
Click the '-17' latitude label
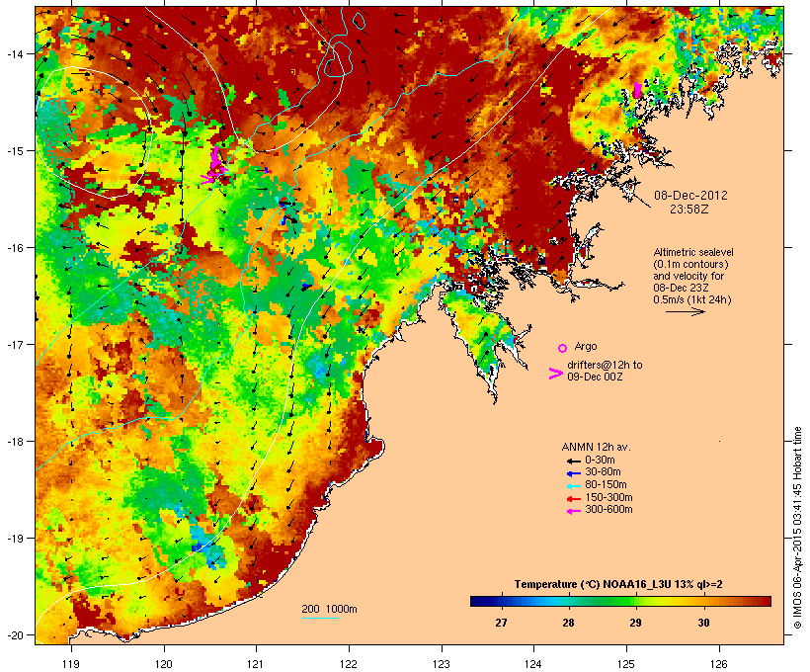[x=14, y=345]
